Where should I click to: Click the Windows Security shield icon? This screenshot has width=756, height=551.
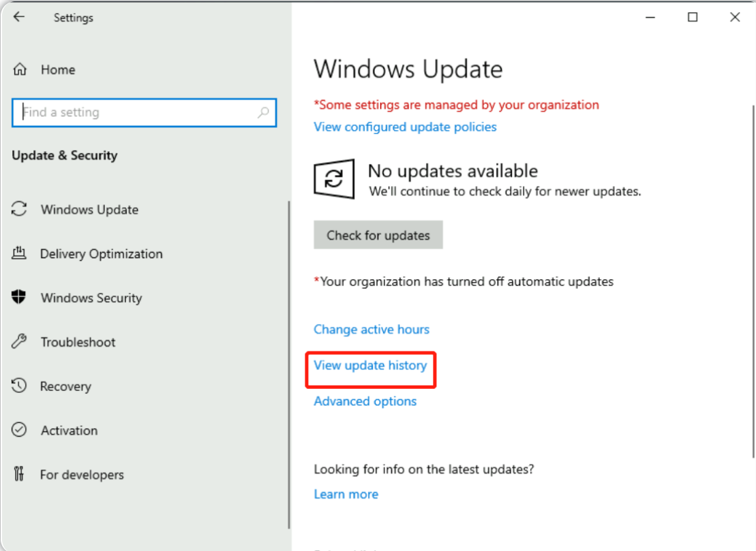pos(19,297)
